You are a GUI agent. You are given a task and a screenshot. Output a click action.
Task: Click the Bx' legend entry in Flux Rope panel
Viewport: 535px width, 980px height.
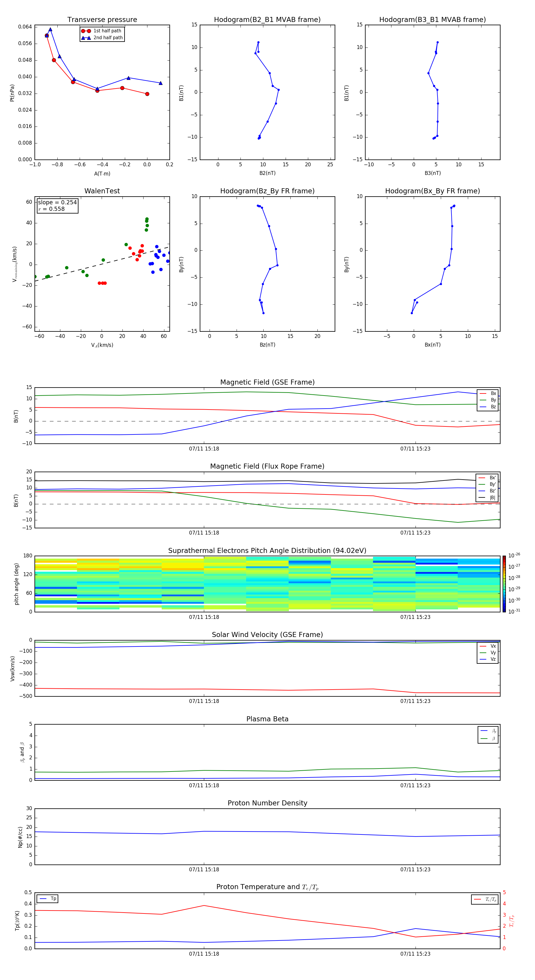point(487,478)
